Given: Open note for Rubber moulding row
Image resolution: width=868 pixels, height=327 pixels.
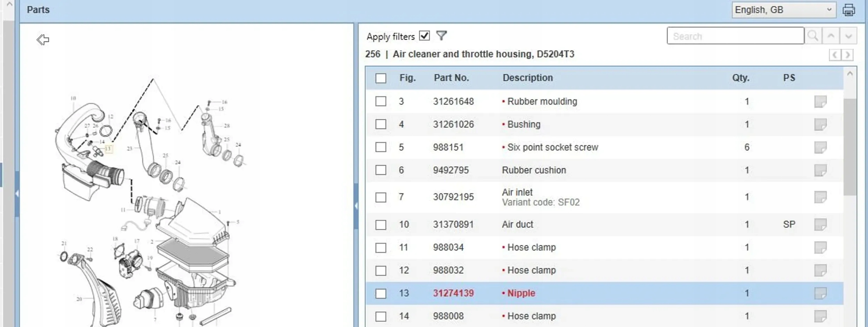Looking at the screenshot, I should pyautogui.click(x=820, y=102).
